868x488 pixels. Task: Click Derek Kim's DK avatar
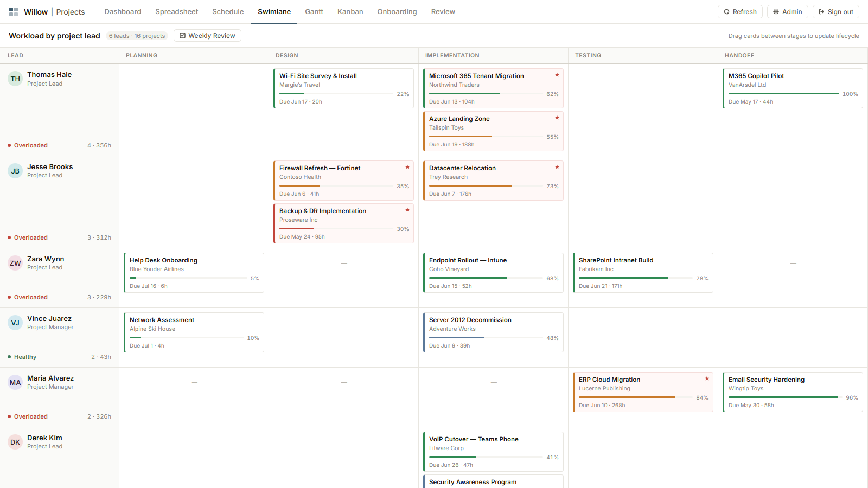click(15, 442)
